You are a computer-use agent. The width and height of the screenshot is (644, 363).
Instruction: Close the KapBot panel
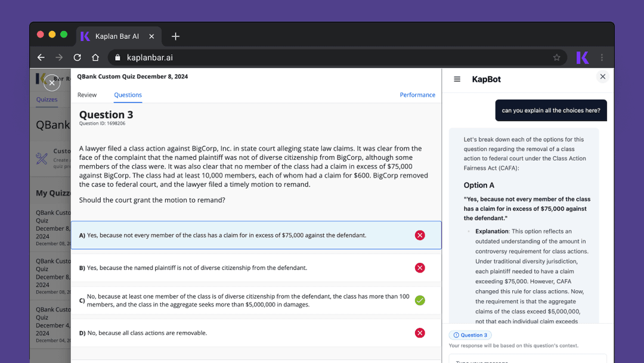(x=602, y=76)
